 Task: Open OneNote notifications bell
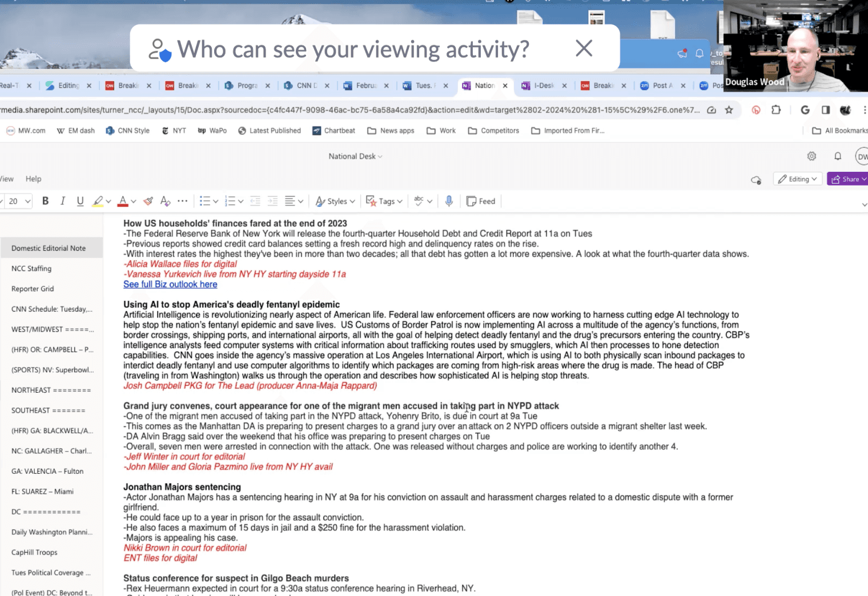tap(838, 156)
